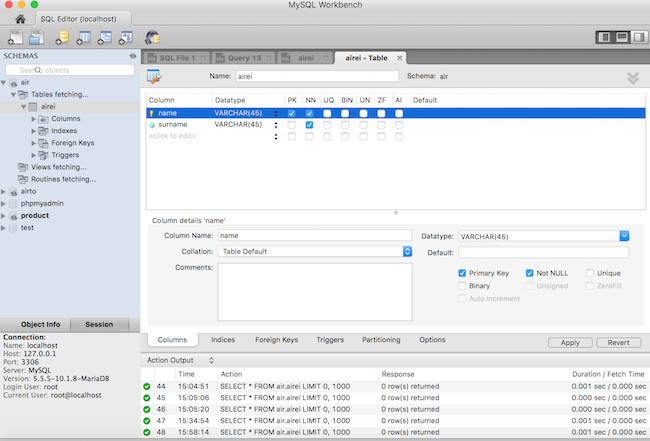
Task: Toggle the left sidebar panel visibility
Action: (603, 37)
